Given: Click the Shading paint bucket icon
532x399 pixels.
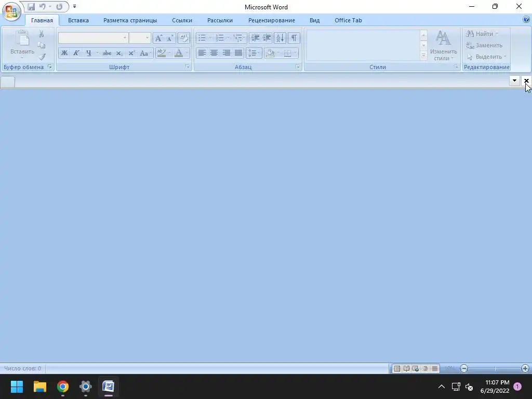Looking at the screenshot, I should point(270,53).
